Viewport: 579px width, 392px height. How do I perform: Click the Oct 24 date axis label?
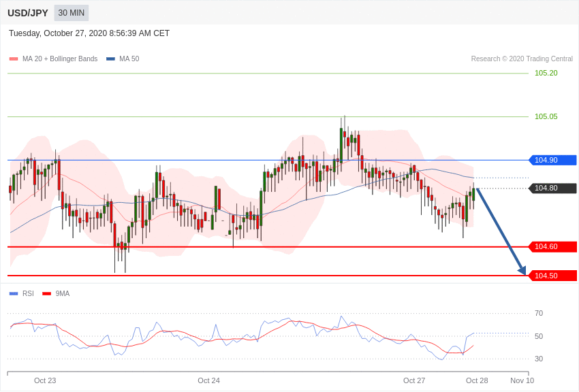point(208,380)
